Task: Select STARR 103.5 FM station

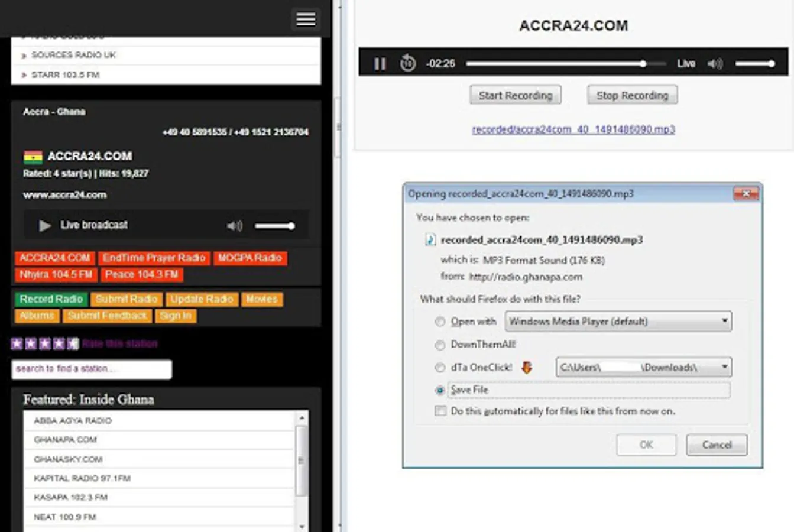Action: pyautogui.click(x=166, y=75)
